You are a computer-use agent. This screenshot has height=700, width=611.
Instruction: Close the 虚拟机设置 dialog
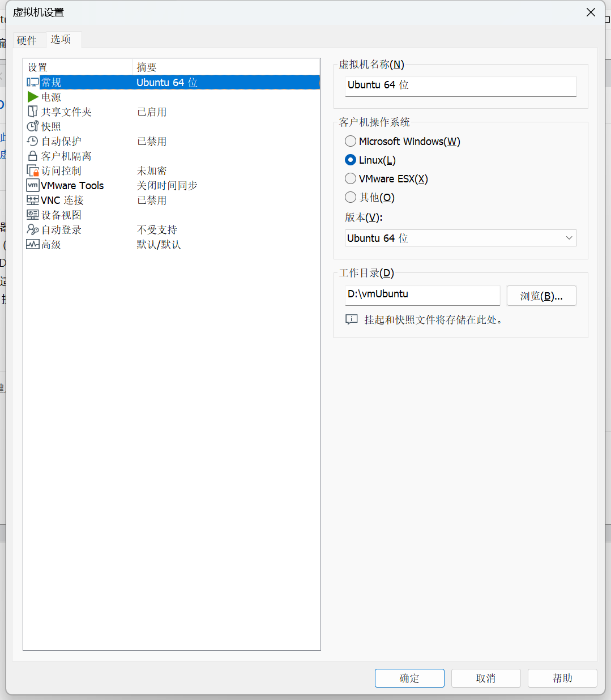click(x=591, y=12)
